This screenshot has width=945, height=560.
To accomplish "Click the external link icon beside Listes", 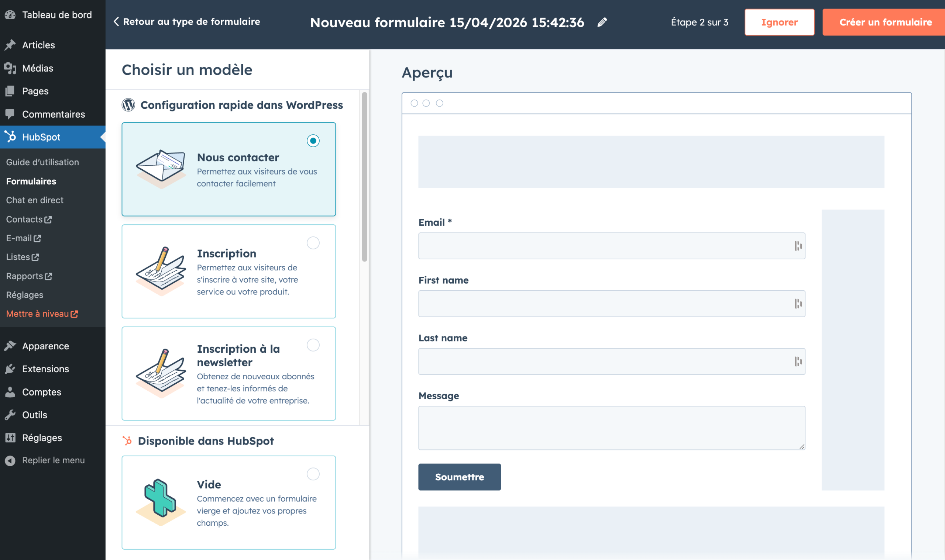I will [35, 257].
